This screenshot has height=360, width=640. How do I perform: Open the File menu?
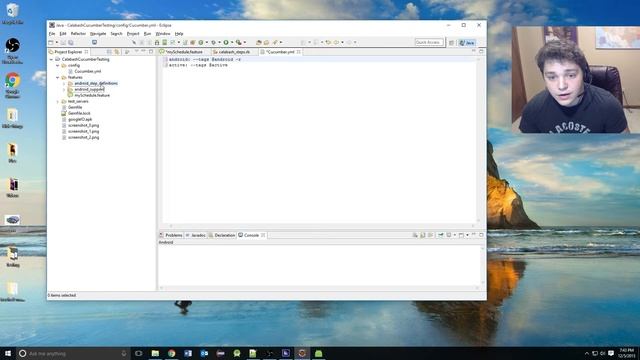pyautogui.click(x=52, y=33)
